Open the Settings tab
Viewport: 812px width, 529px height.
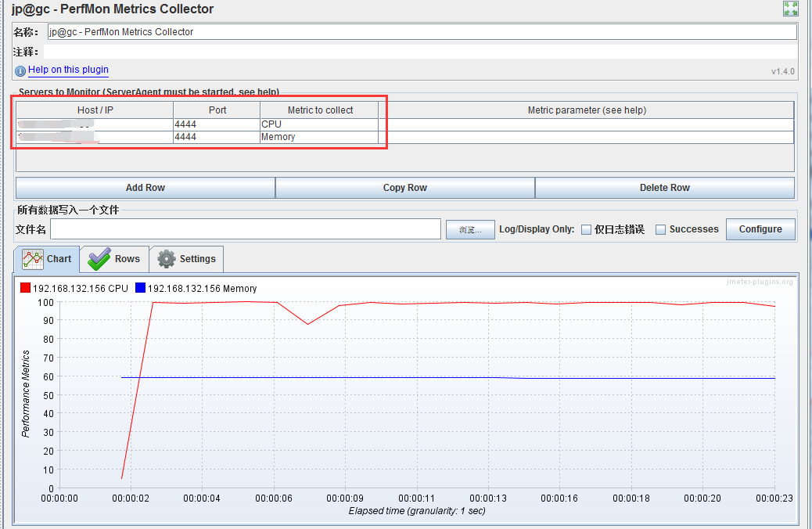click(187, 258)
